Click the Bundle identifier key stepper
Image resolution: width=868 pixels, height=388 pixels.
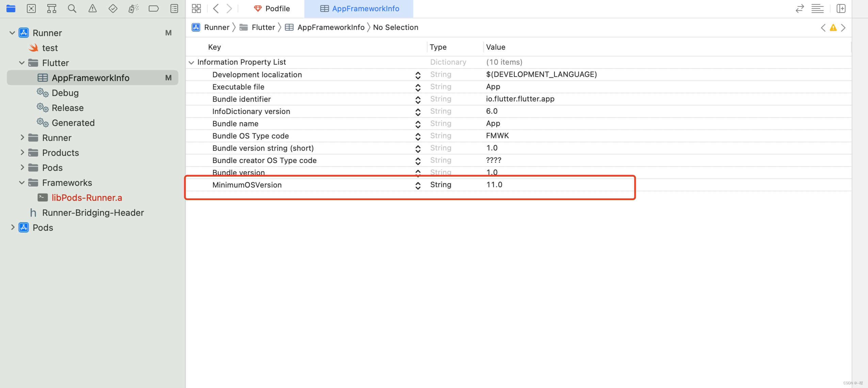[418, 100]
